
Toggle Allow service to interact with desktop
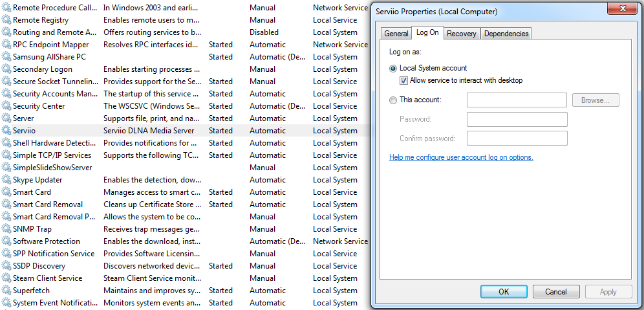point(404,80)
